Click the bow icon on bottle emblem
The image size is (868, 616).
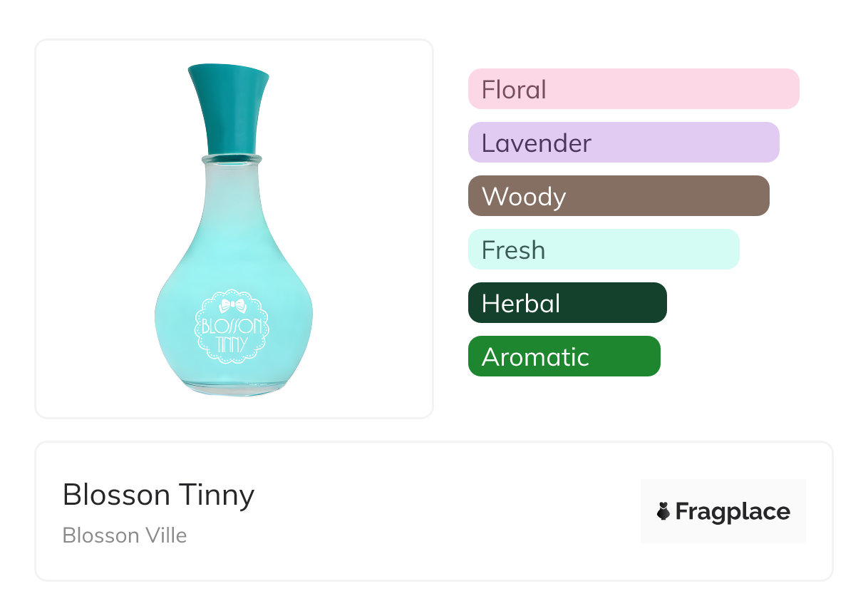coord(233,306)
